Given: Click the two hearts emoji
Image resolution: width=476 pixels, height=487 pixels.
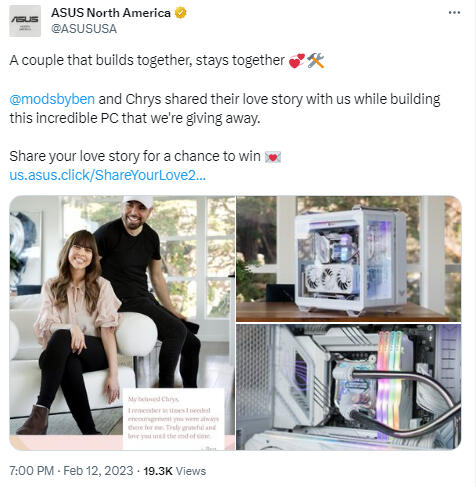Looking at the screenshot, I should (297, 61).
